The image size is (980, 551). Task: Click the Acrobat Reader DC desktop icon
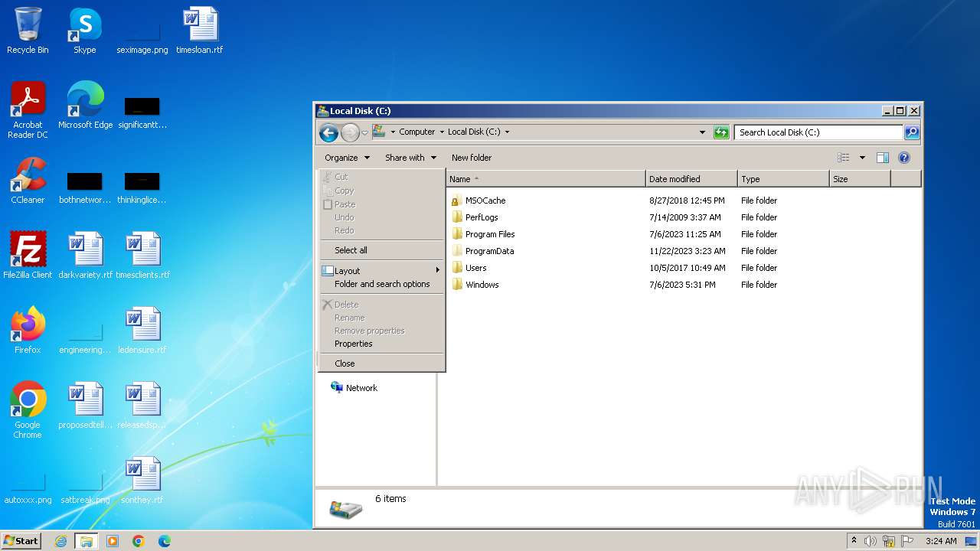28,110
